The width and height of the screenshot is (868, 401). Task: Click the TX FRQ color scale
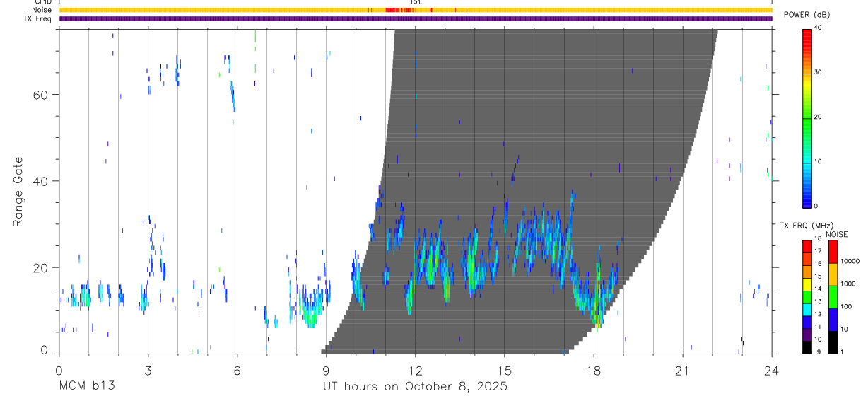pyautogui.click(x=807, y=296)
